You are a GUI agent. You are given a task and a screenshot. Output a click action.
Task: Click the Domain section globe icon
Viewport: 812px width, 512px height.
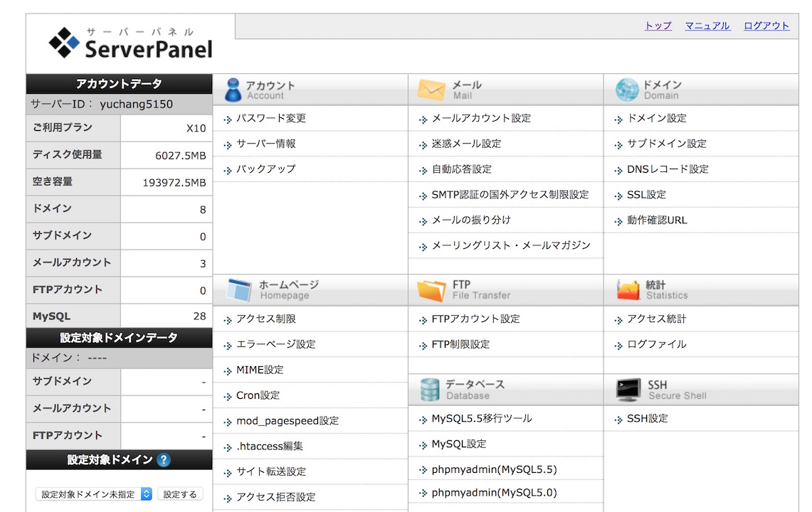(626, 90)
